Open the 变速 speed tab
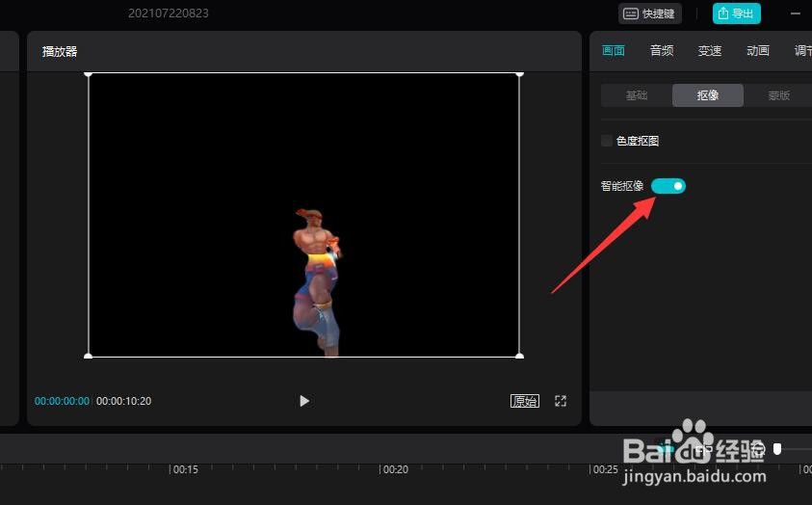Viewport: 812px width, 505px height. click(710, 51)
